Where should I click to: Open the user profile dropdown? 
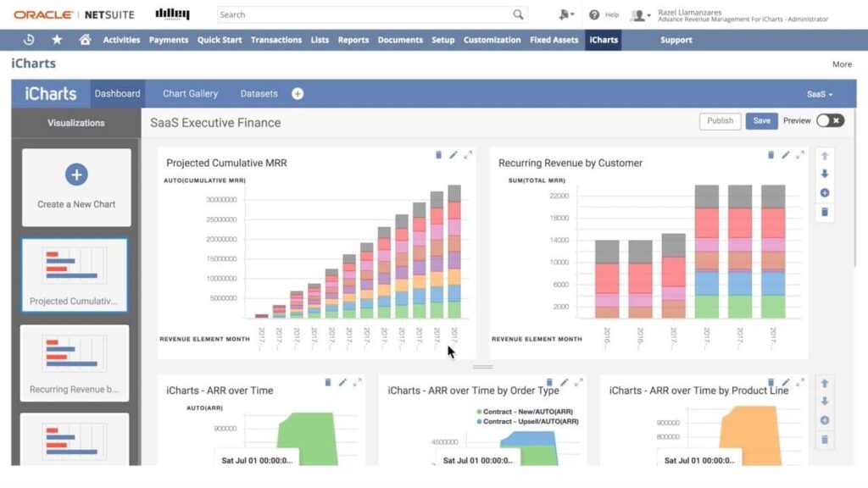pos(641,15)
